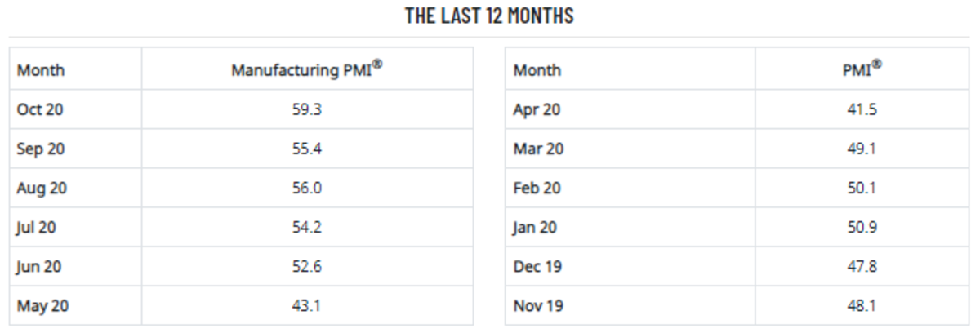Screen dimensions: 980x333
Task: Click the 56.0 PMI value
Action: point(307,188)
